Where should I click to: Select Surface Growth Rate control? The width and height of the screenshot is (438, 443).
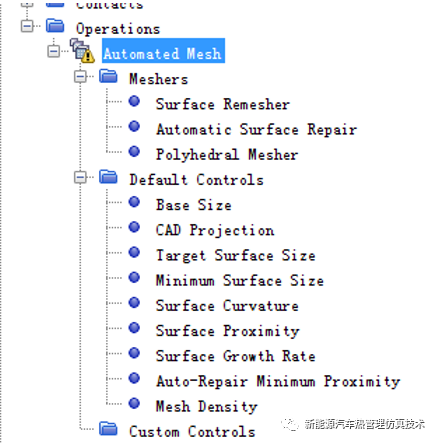[235, 356]
